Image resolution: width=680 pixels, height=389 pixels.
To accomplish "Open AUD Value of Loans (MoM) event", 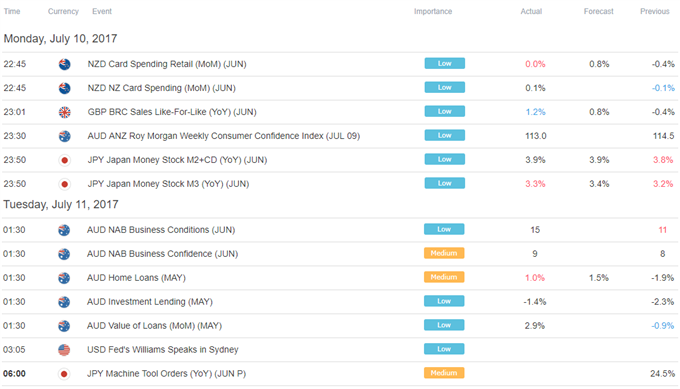I will (154, 326).
